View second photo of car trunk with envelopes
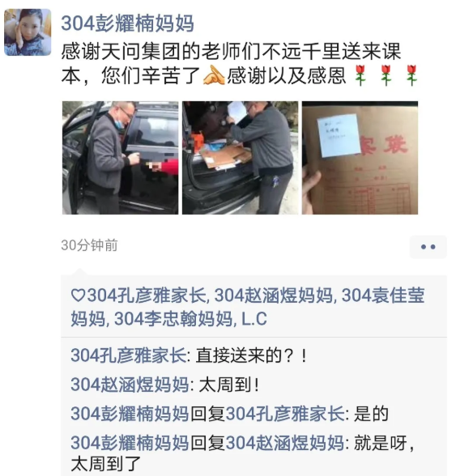456x476 pixels. click(240, 158)
